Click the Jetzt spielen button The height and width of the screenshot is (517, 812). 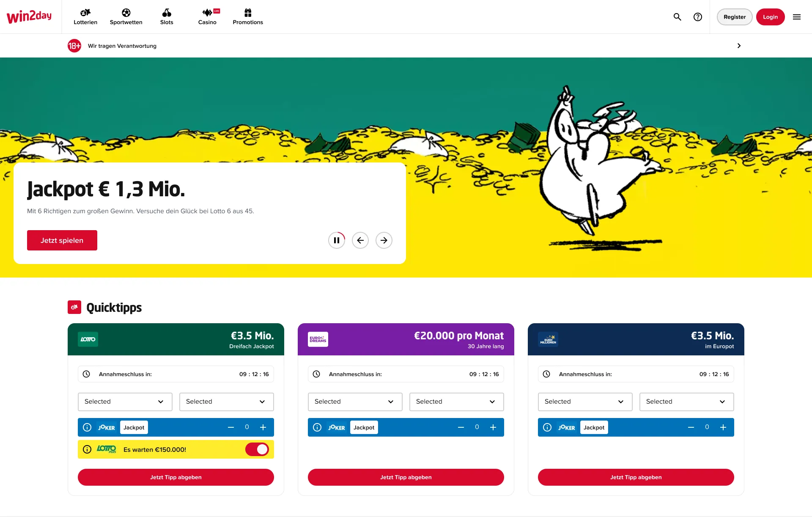click(62, 240)
